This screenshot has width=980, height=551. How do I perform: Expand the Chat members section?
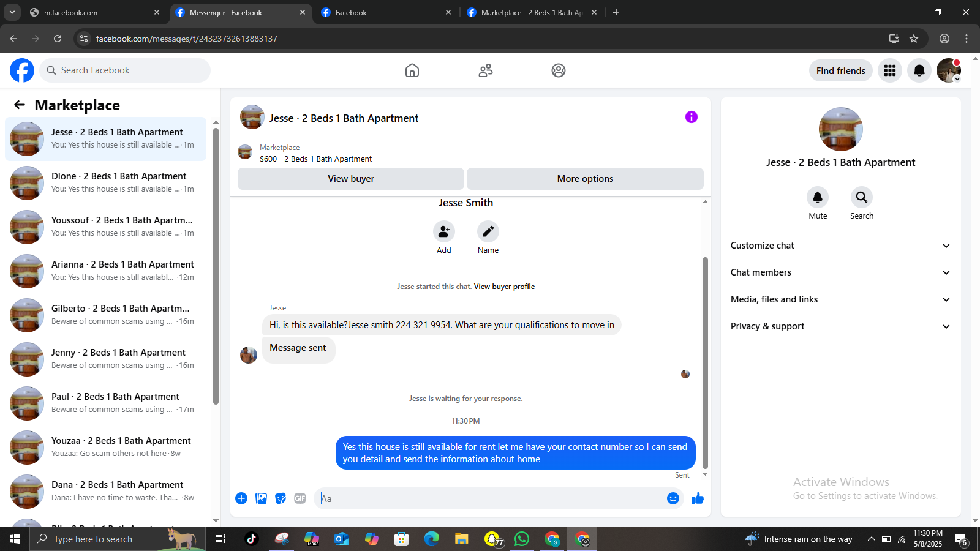tap(840, 272)
